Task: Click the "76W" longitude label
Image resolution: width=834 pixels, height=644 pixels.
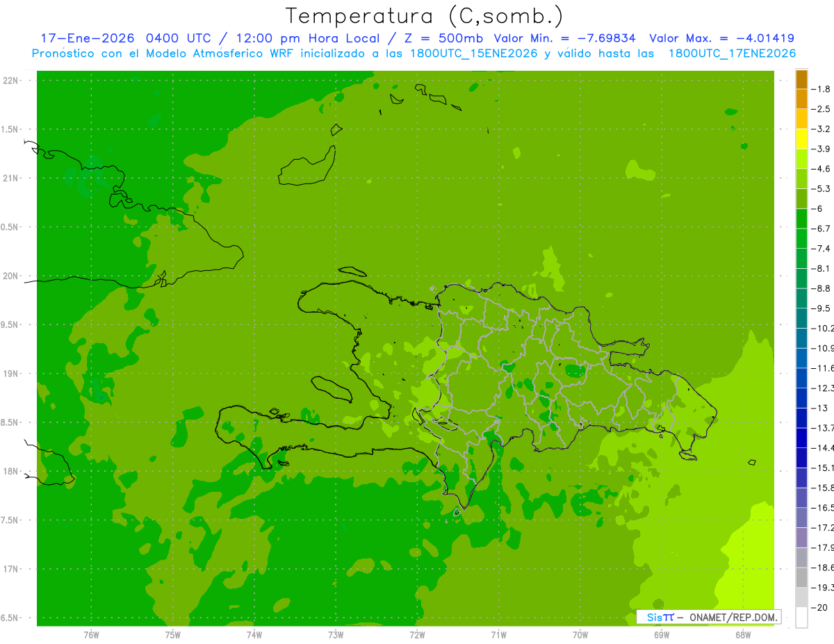Action: (x=91, y=634)
